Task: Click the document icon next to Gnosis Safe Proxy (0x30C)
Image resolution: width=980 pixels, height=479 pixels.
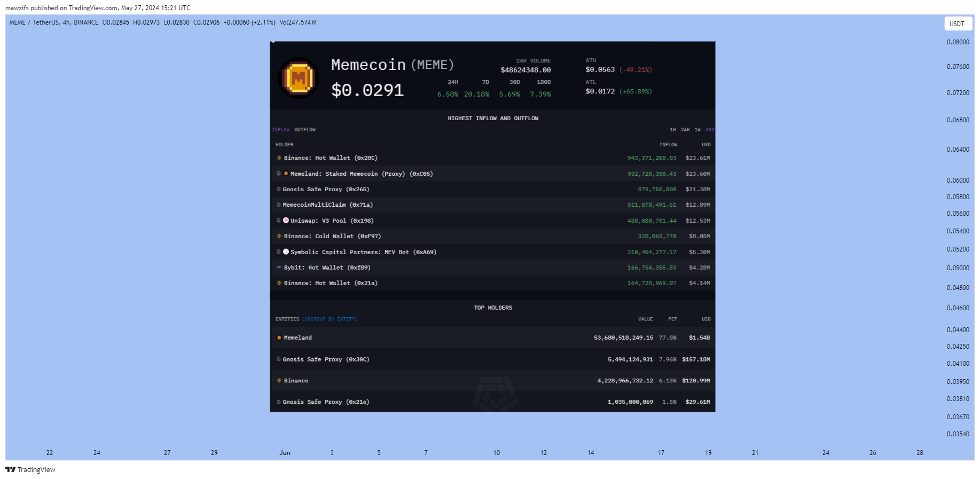Action: [x=279, y=359]
